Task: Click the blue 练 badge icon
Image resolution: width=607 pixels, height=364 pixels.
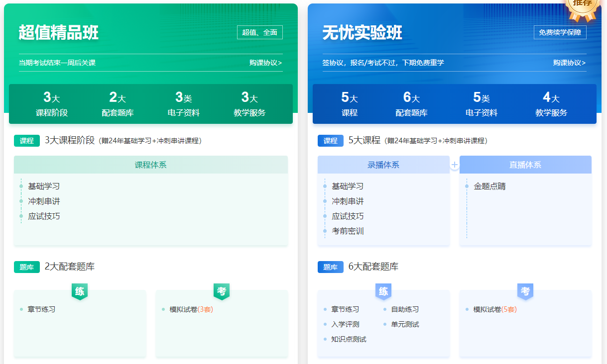Action: (383, 291)
